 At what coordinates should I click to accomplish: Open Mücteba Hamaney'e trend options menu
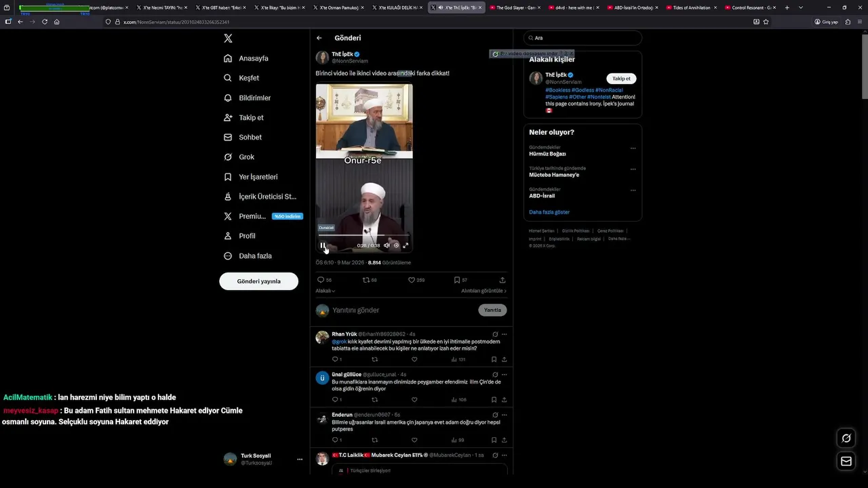(633, 169)
